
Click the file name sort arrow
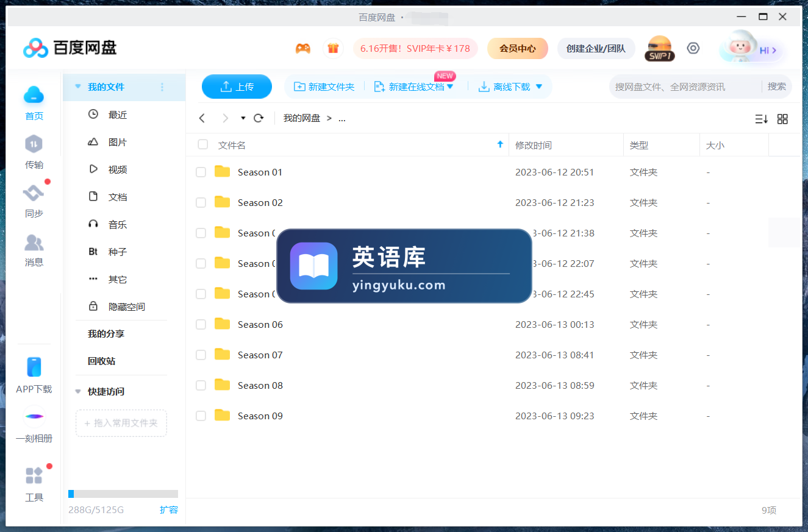(500, 144)
